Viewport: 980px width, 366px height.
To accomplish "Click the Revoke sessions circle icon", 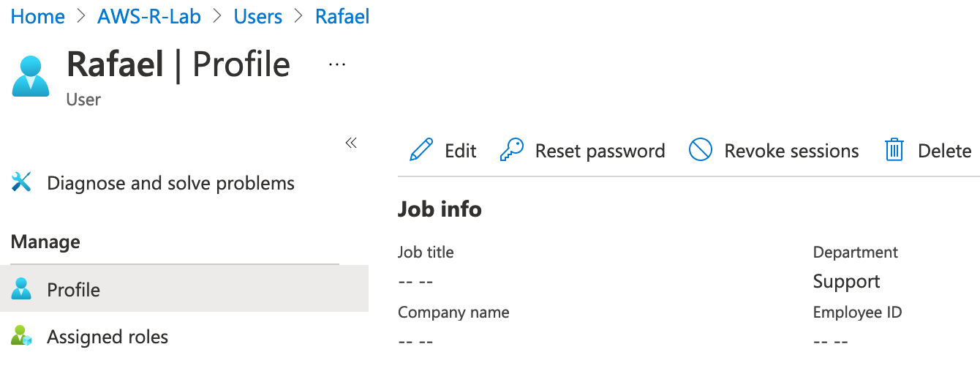I will (701, 150).
